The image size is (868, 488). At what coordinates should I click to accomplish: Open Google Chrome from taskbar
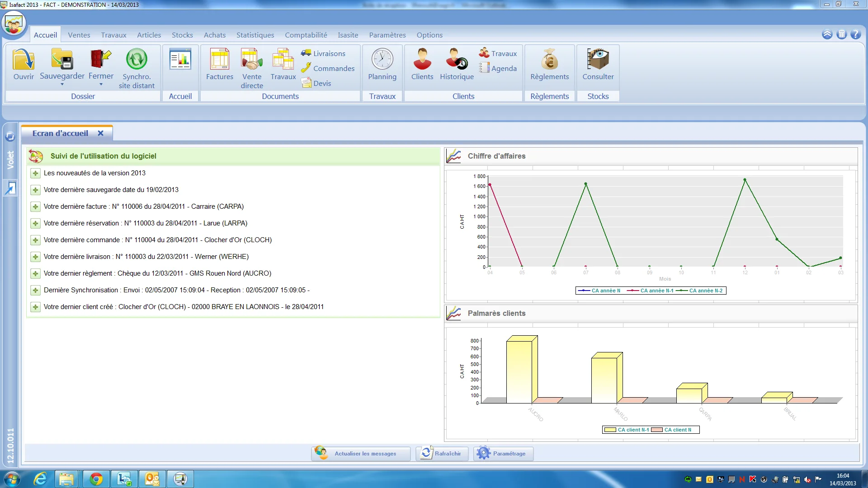pos(96,479)
